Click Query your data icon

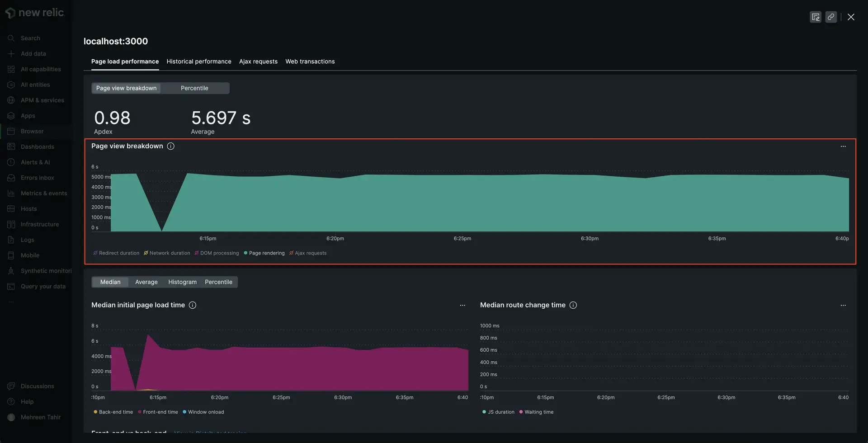tap(11, 287)
